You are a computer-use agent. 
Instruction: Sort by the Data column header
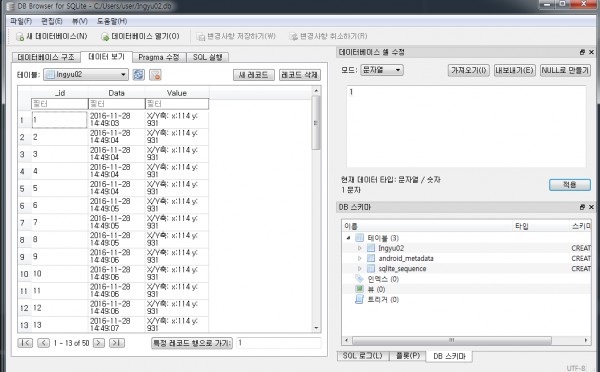(117, 93)
